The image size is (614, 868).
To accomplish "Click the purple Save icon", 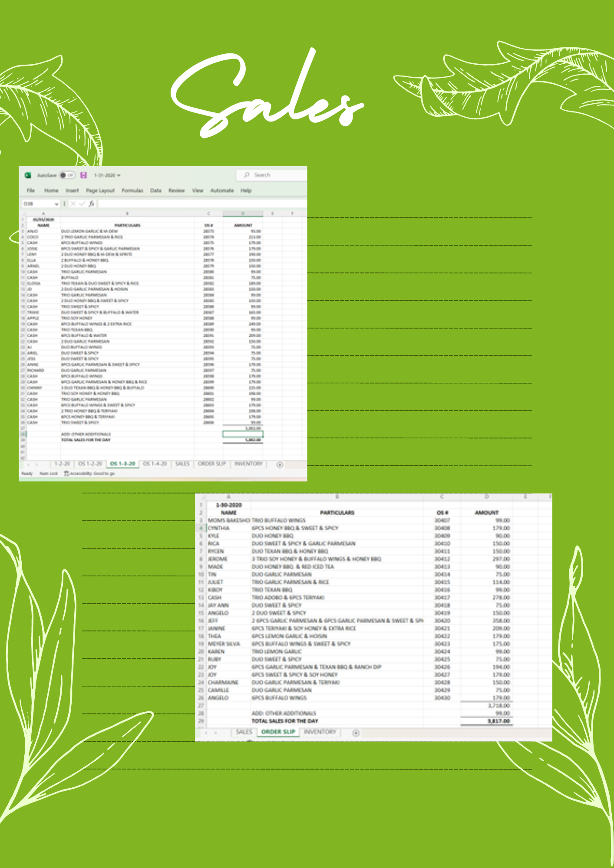I will (x=84, y=175).
